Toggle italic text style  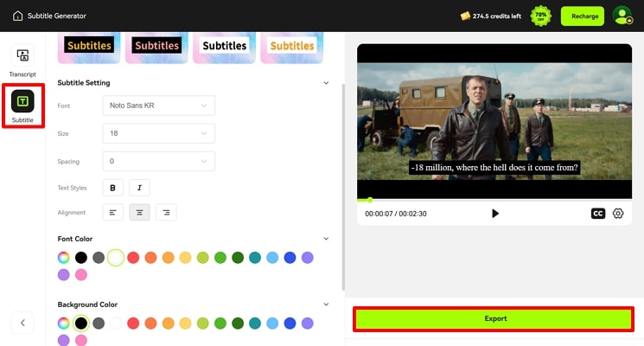click(139, 188)
